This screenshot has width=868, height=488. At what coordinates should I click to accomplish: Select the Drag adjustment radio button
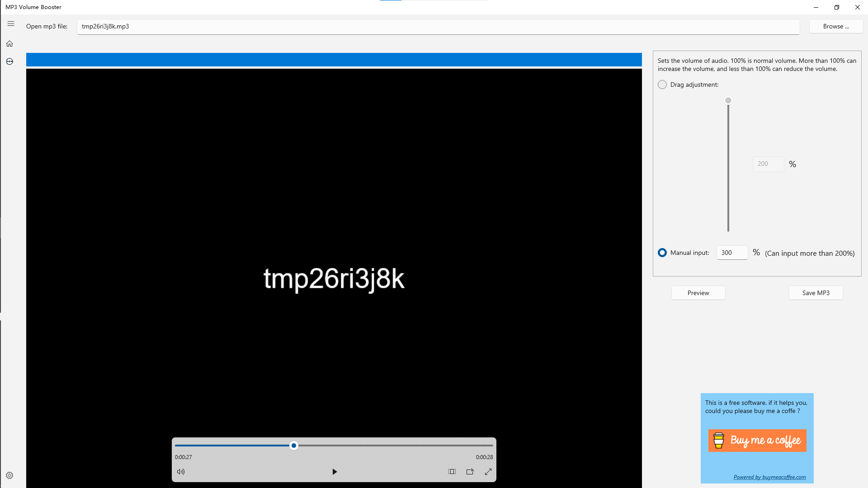[x=662, y=84]
